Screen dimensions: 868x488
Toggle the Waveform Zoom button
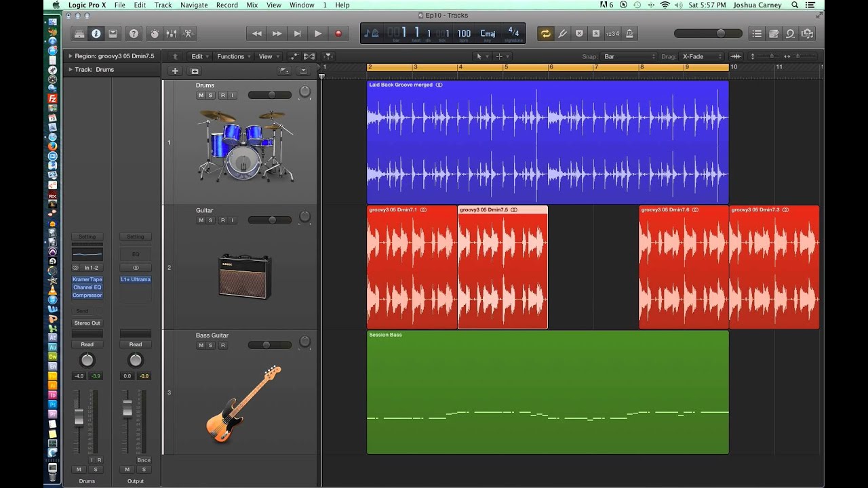736,56
